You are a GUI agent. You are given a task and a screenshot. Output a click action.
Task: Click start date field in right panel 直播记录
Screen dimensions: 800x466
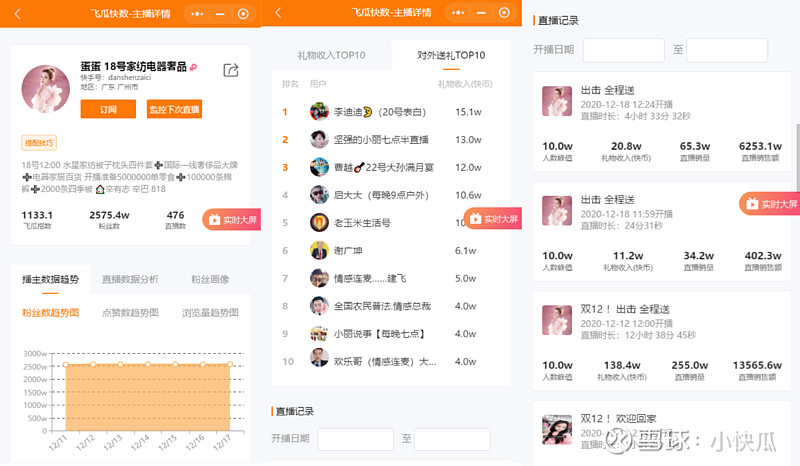coord(623,50)
